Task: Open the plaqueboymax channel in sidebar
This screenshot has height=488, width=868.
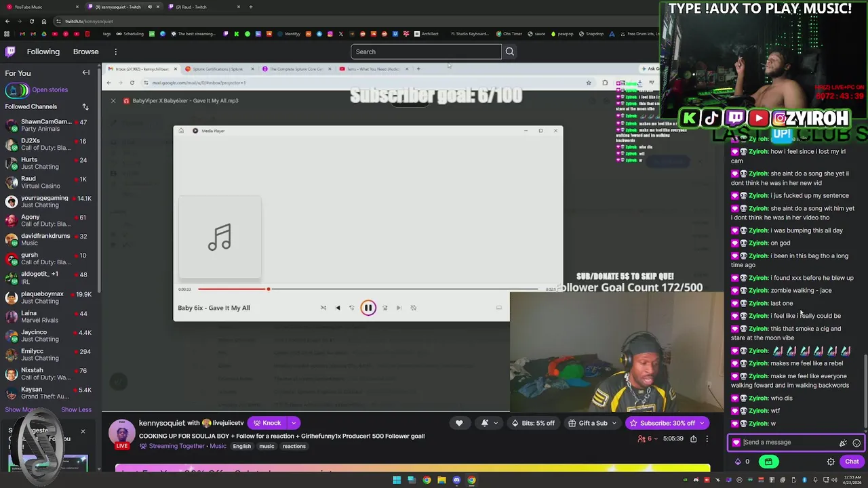Action: click(x=51, y=298)
